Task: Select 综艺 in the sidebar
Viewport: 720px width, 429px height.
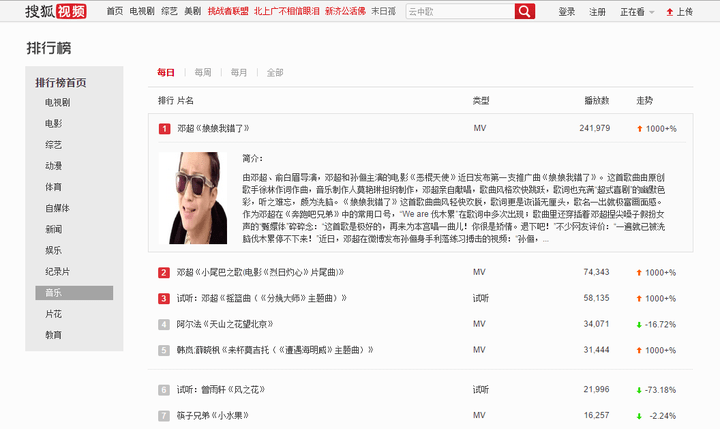Action: 53,145
